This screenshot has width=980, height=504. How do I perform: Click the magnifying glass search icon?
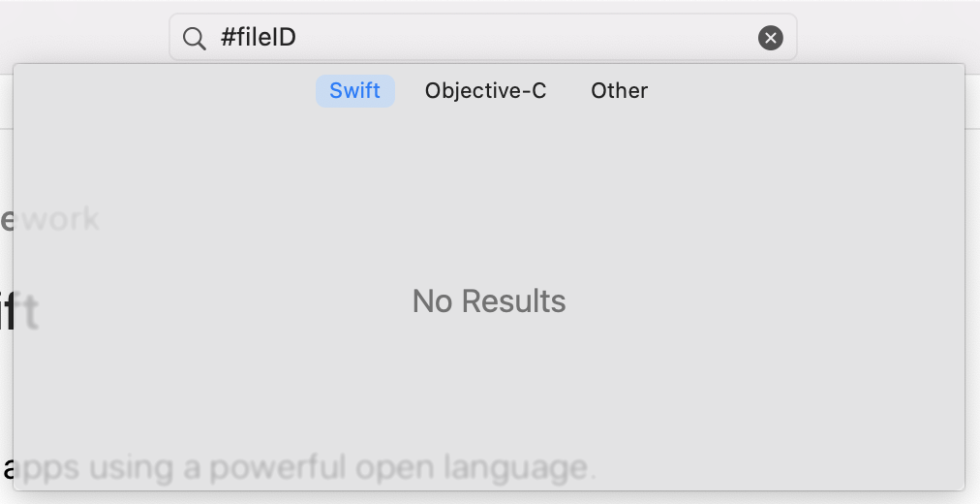click(194, 39)
